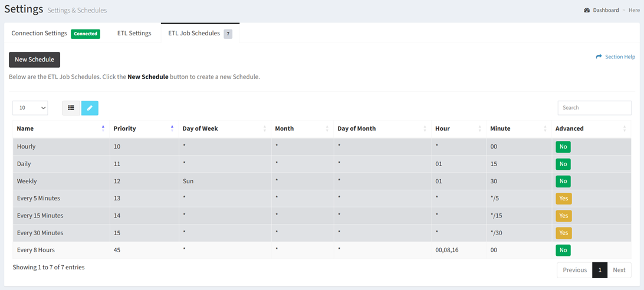Click the Dashboard gauge icon in breadcrumb
This screenshot has width=644, height=290.
(587, 10)
